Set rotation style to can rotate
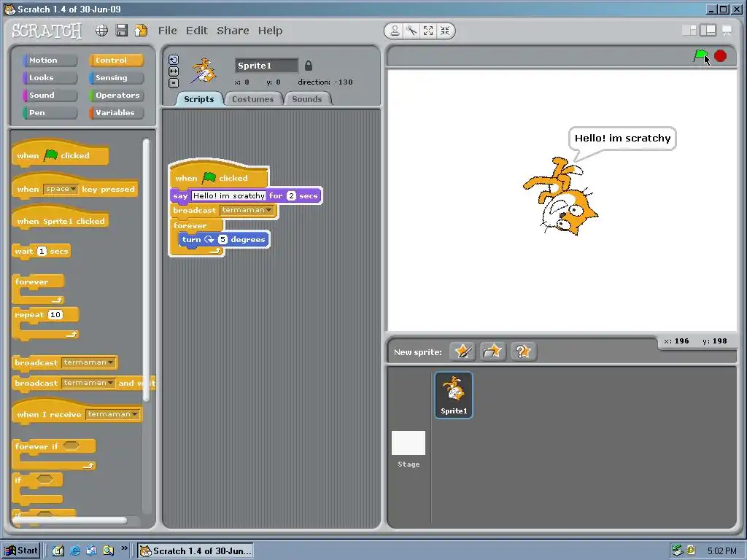Screen dimensions: 747x560 tap(174, 60)
